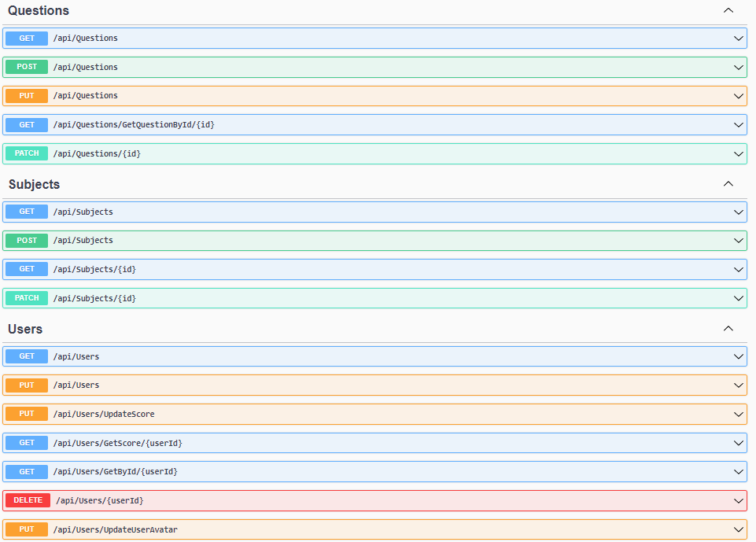Click the /api/Questions/GetQuestionById/{id} path text
Image resolution: width=756 pixels, height=542 pixels.
click(134, 125)
